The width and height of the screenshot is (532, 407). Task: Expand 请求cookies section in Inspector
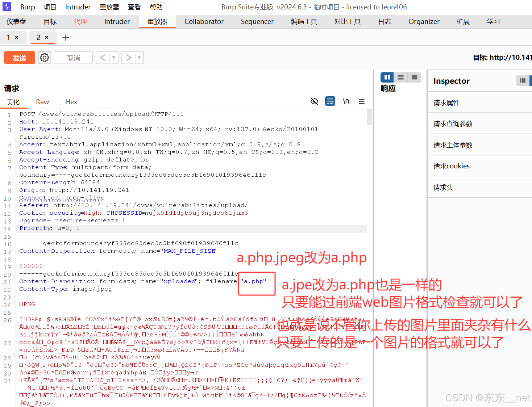pyautogui.click(x=480, y=166)
